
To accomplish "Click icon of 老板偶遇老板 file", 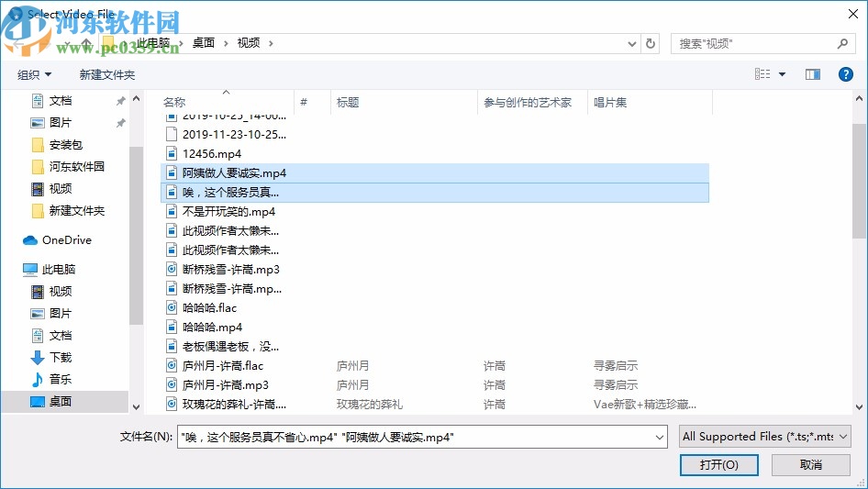I will pos(172,347).
